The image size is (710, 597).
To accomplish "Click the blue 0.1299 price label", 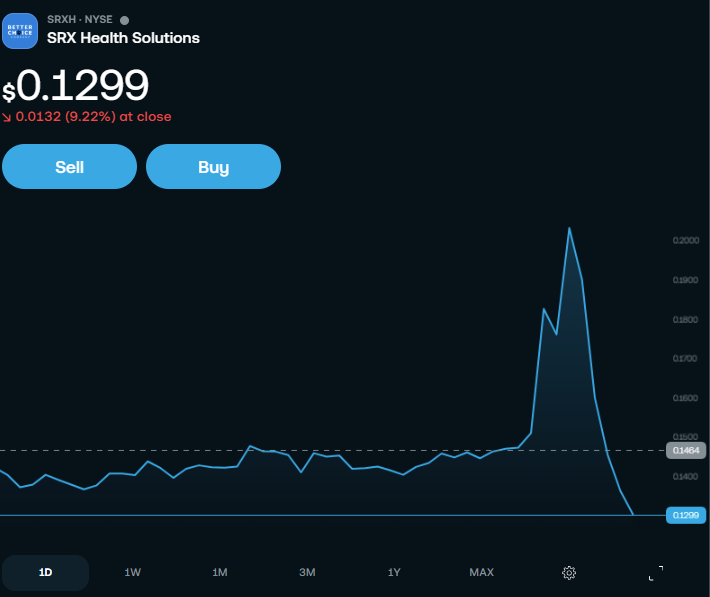I will click(686, 515).
